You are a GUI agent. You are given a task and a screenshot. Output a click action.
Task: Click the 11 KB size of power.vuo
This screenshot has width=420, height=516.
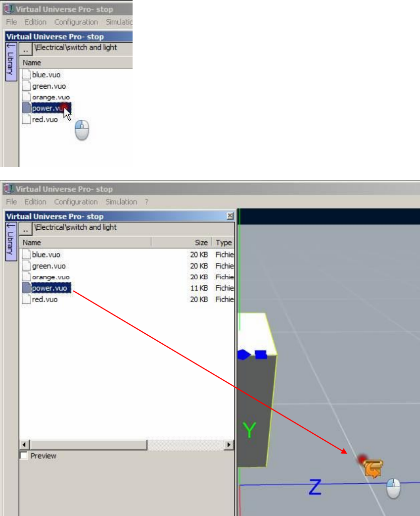199,288
